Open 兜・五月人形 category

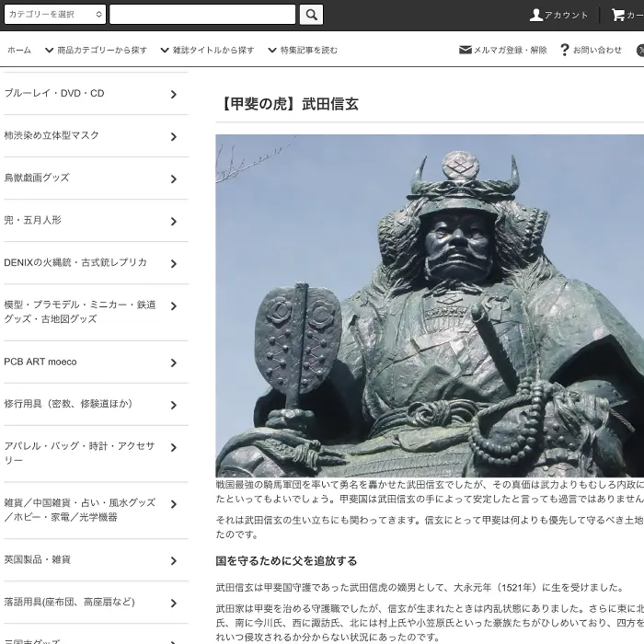(x=32, y=220)
